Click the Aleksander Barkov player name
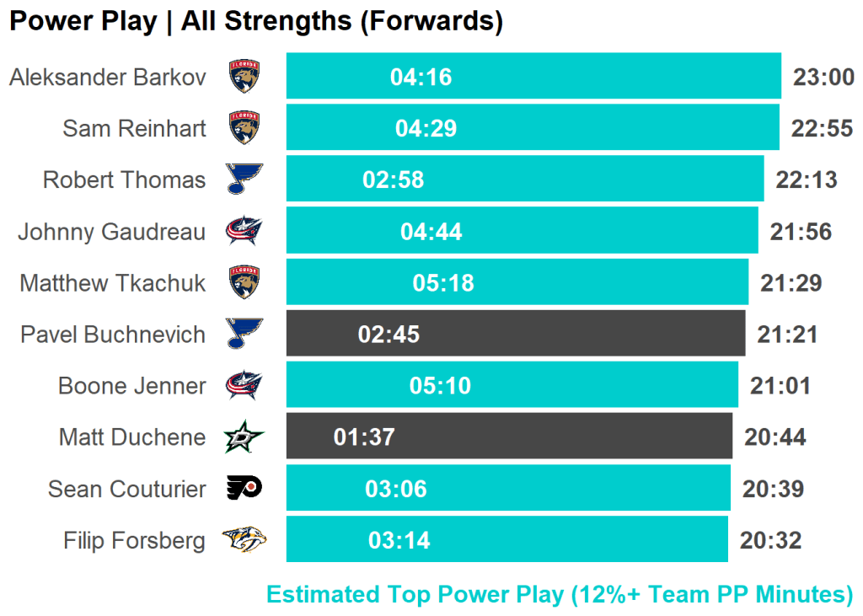This screenshot has height=616, width=863. (108, 78)
